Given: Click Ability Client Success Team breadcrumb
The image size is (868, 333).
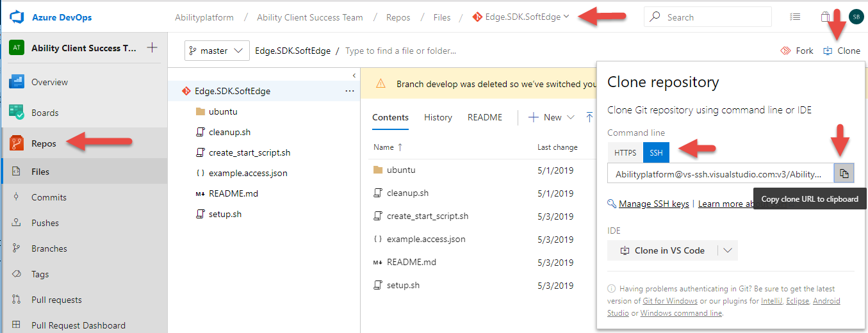Looking at the screenshot, I should click(x=310, y=17).
